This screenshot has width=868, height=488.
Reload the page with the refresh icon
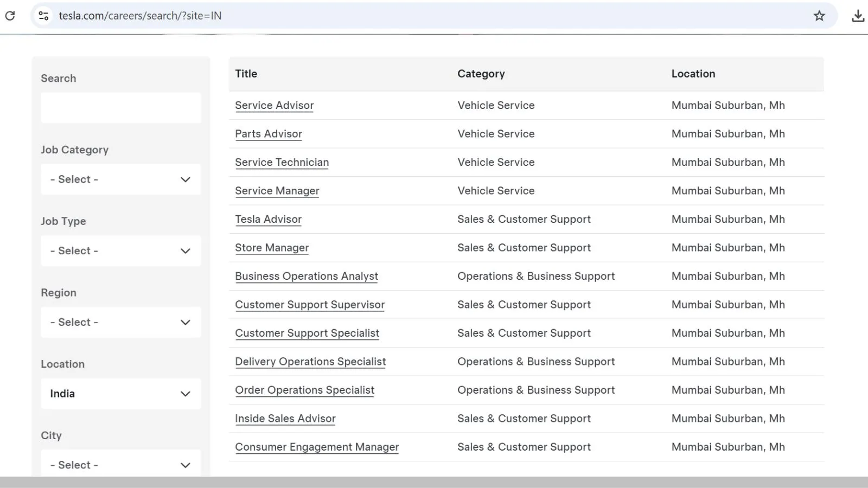tap(10, 16)
